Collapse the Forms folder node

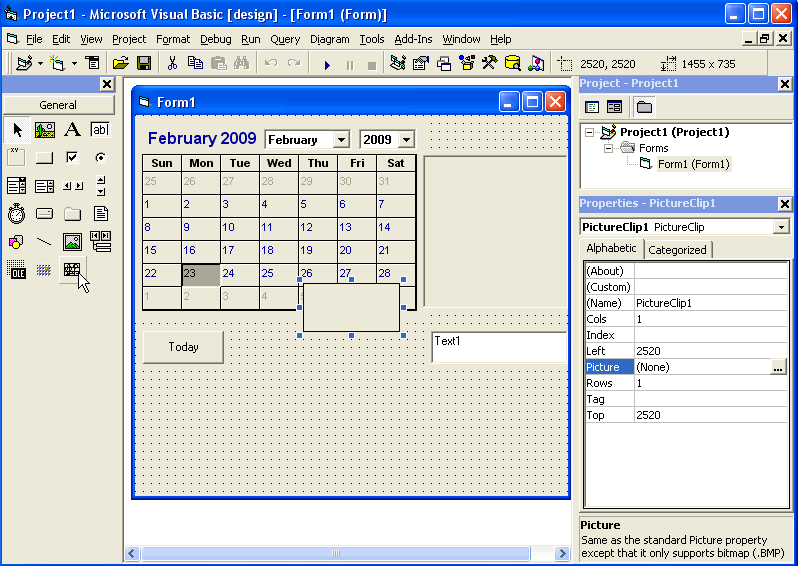[x=608, y=148]
